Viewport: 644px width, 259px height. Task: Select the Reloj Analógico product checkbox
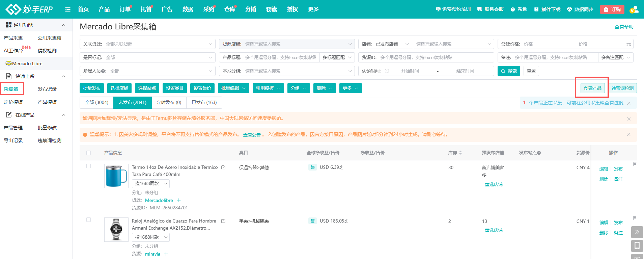coord(89,220)
